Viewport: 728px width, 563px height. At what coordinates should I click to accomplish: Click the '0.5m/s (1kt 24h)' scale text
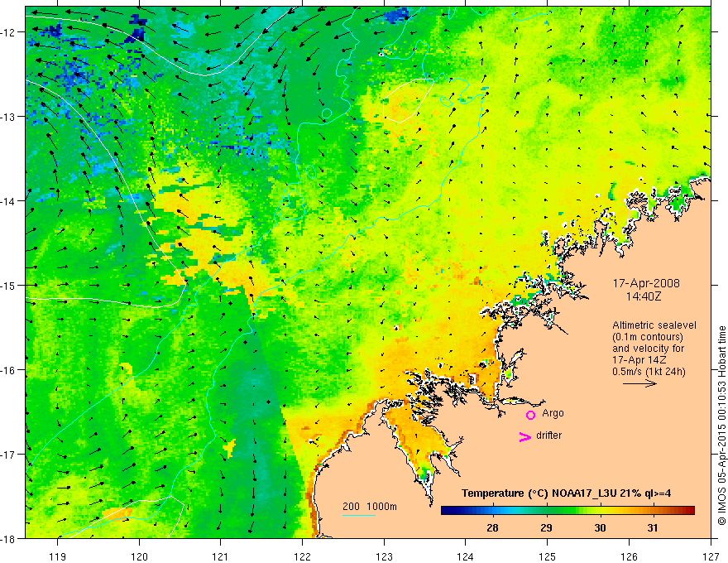click(649, 372)
